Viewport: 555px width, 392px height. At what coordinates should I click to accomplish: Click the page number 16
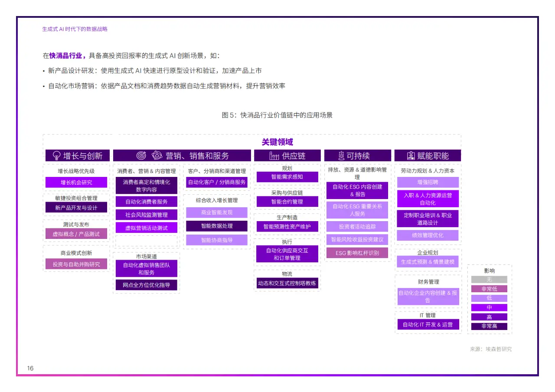[30, 368]
